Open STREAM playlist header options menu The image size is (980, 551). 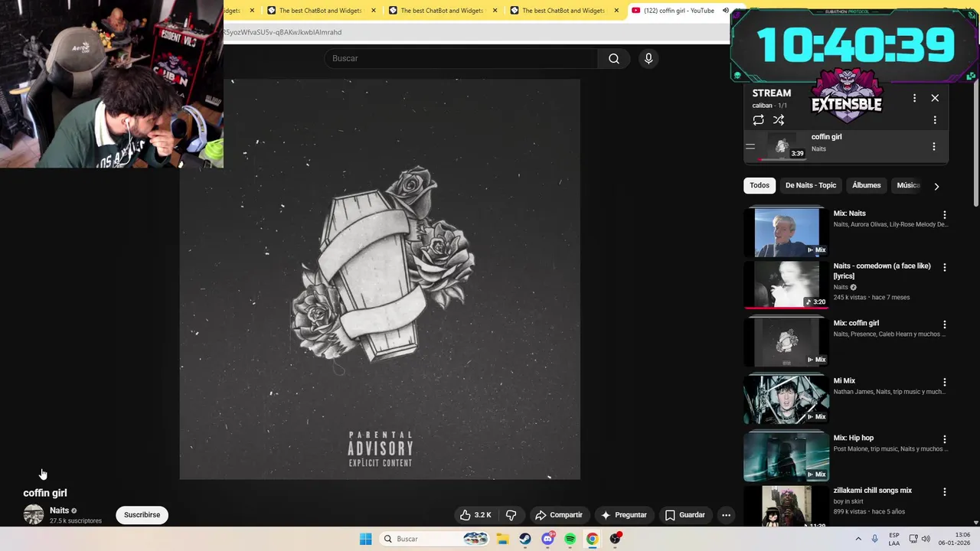click(x=914, y=98)
